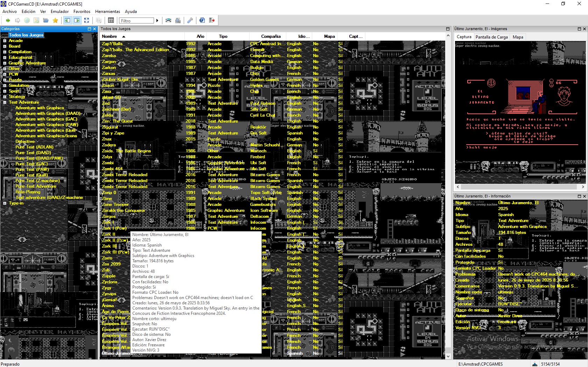The width and height of the screenshot is (588, 367).
Task: Sort by the Tipo column header
Action: point(228,36)
